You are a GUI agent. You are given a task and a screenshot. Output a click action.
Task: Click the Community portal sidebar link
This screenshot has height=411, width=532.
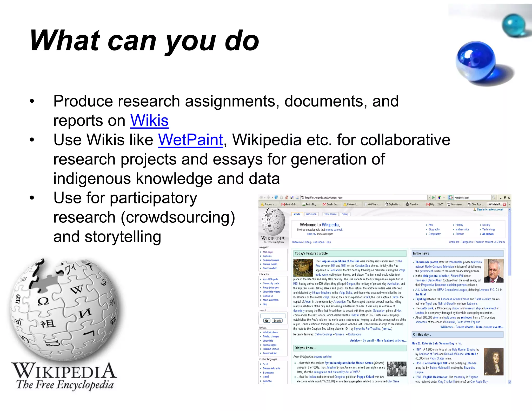click(271, 283)
